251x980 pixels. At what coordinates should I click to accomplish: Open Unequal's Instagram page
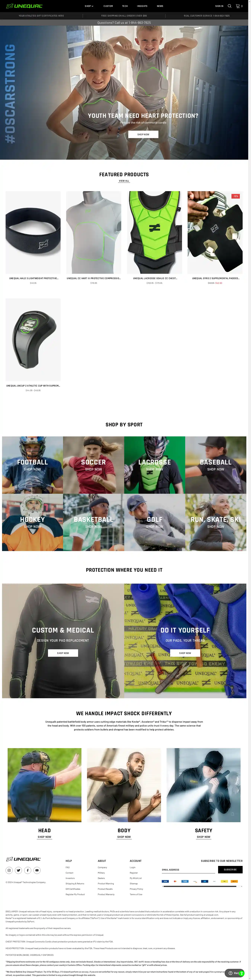coord(9,870)
